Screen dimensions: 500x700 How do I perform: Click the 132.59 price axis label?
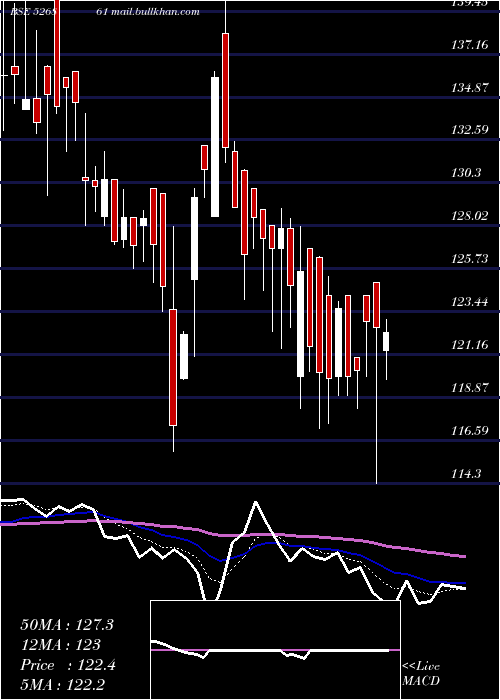tap(469, 130)
